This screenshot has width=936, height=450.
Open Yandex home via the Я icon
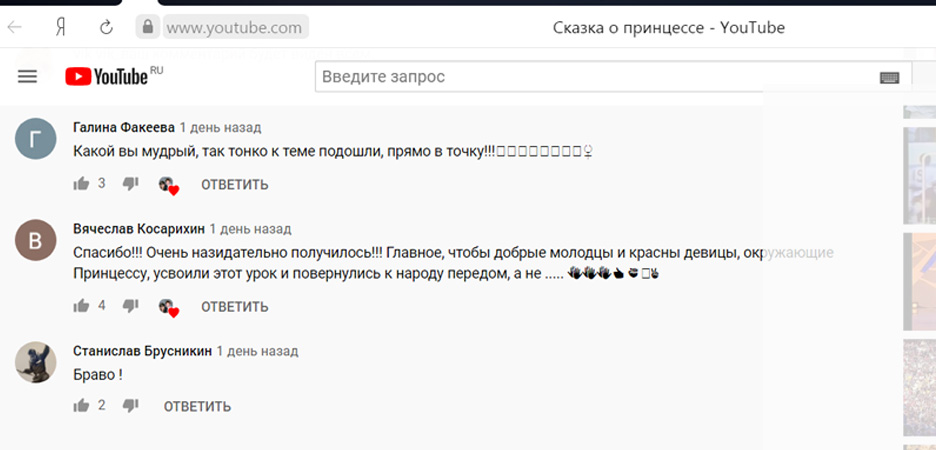60,27
